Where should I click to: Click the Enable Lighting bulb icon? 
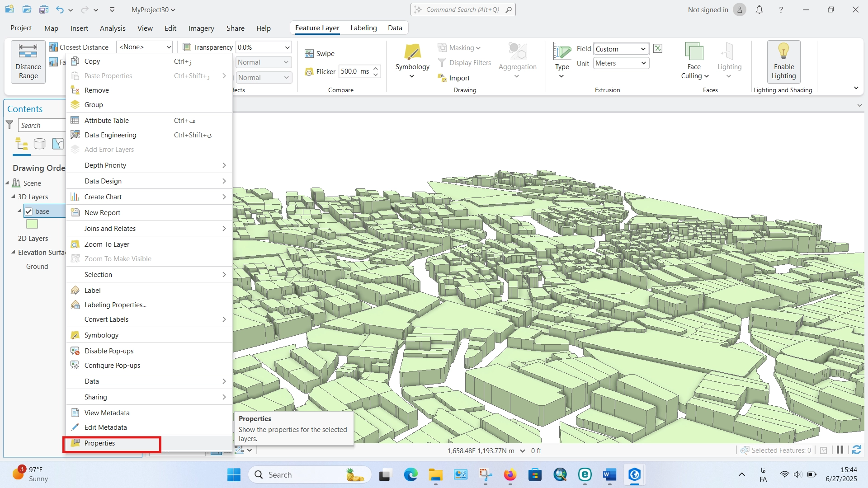click(783, 51)
